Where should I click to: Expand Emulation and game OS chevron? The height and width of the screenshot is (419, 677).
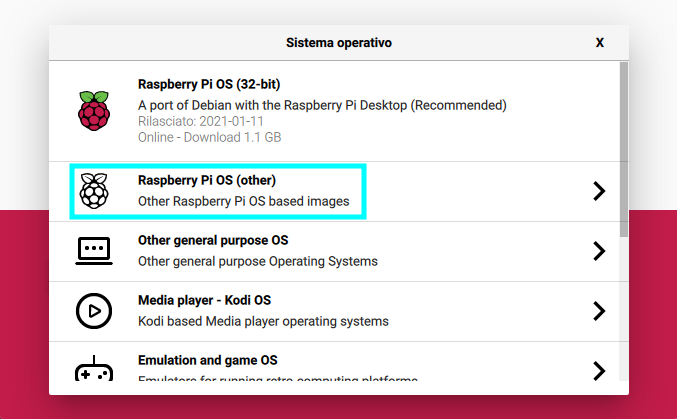click(x=599, y=371)
